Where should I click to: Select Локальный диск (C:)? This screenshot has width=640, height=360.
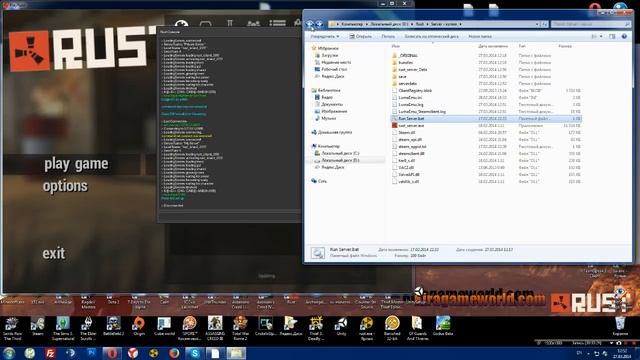point(340,153)
